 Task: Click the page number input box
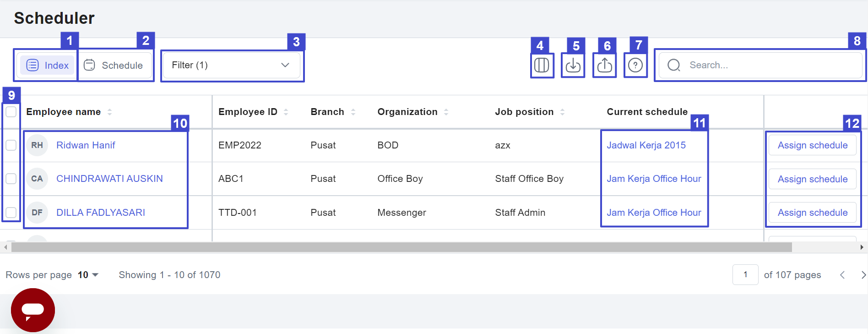point(745,274)
